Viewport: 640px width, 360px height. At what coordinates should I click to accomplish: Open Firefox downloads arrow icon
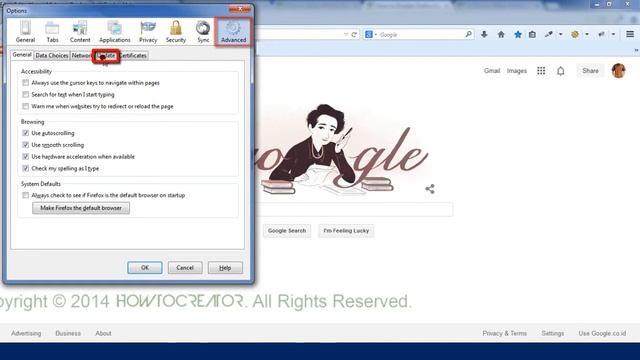click(x=484, y=35)
